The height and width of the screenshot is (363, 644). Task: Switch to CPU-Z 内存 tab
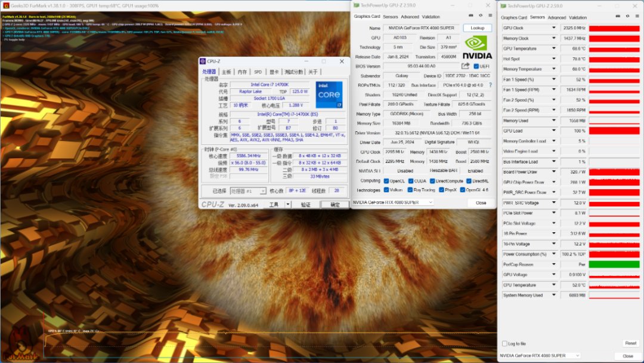pos(242,72)
